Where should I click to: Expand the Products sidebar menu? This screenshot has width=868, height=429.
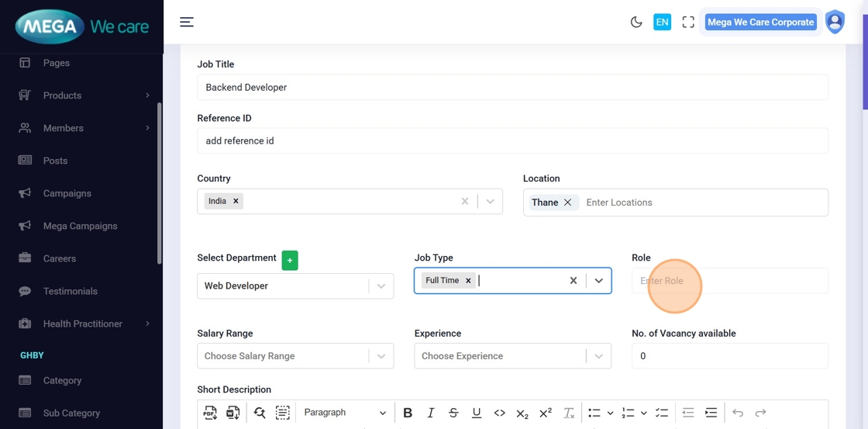pos(62,95)
